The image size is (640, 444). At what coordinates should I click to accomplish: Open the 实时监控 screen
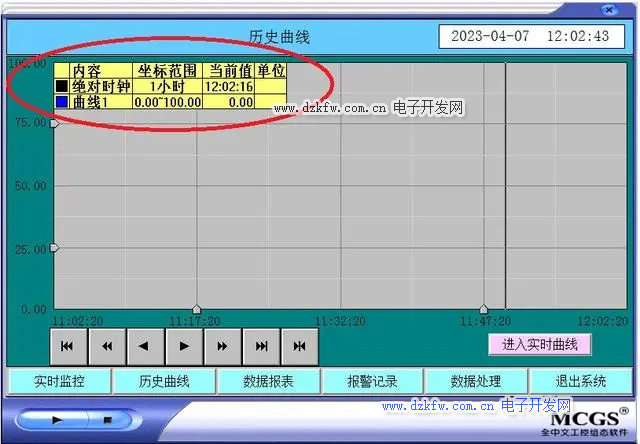tap(59, 381)
